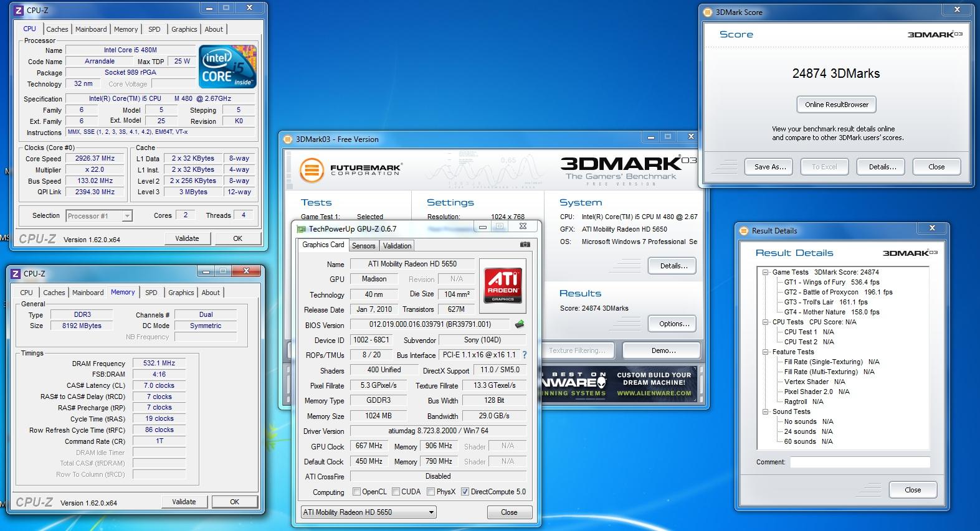Click the 24874 3DMarks score text
This screenshot has height=531, width=980.
[836, 73]
